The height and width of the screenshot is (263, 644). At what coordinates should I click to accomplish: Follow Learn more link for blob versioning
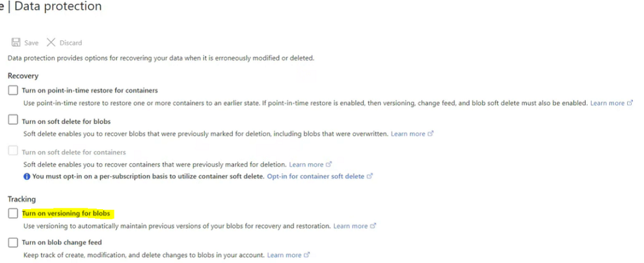tap(351, 226)
